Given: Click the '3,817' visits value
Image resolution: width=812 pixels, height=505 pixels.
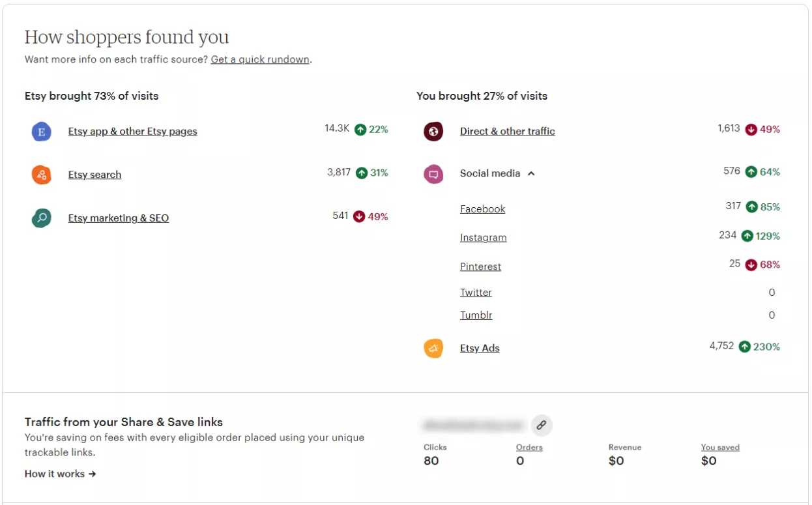Looking at the screenshot, I should coord(339,172).
